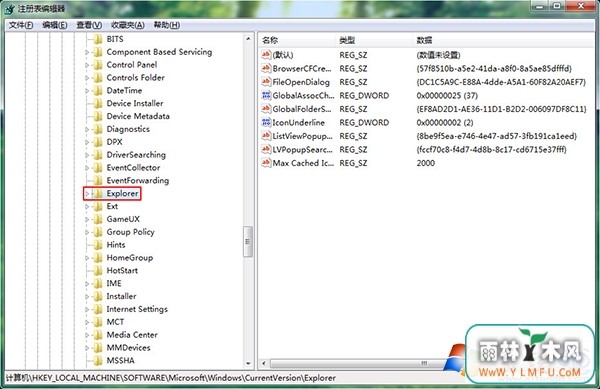Select the BrowserCFCre... string value icon
600x389 pixels.
point(266,68)
